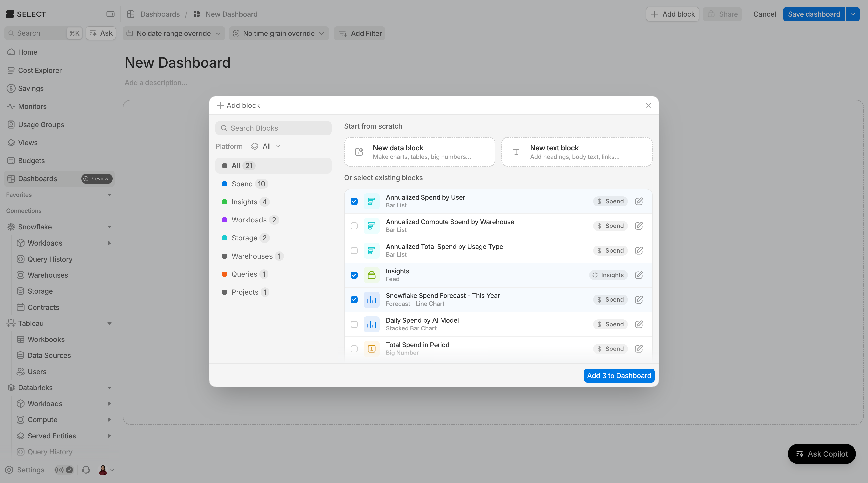Select the Workloads category filter
This screenshot has height=483, width=868.
pos(273,220)
